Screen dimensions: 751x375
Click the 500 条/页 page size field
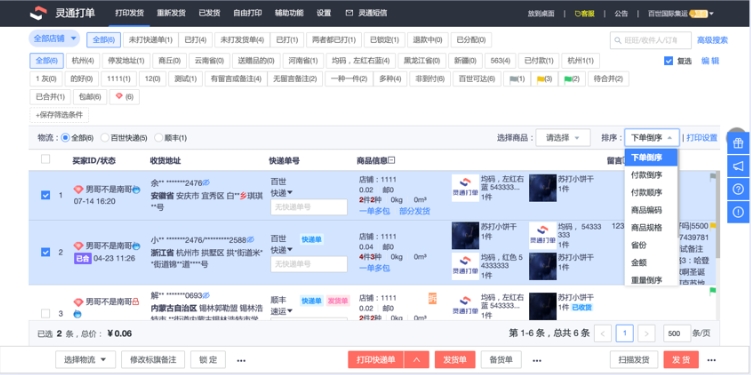pos(677,333)
